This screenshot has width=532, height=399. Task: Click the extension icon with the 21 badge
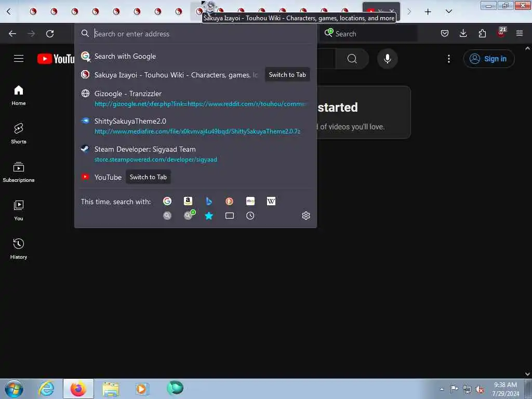coord(501,33)
